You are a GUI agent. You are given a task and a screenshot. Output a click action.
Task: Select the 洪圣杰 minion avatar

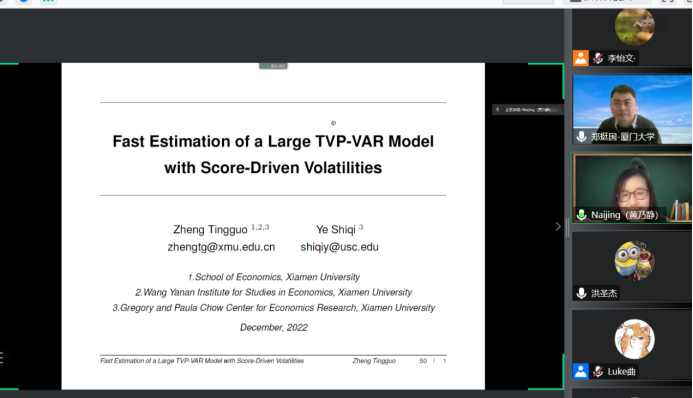click(x=635, y=261)
